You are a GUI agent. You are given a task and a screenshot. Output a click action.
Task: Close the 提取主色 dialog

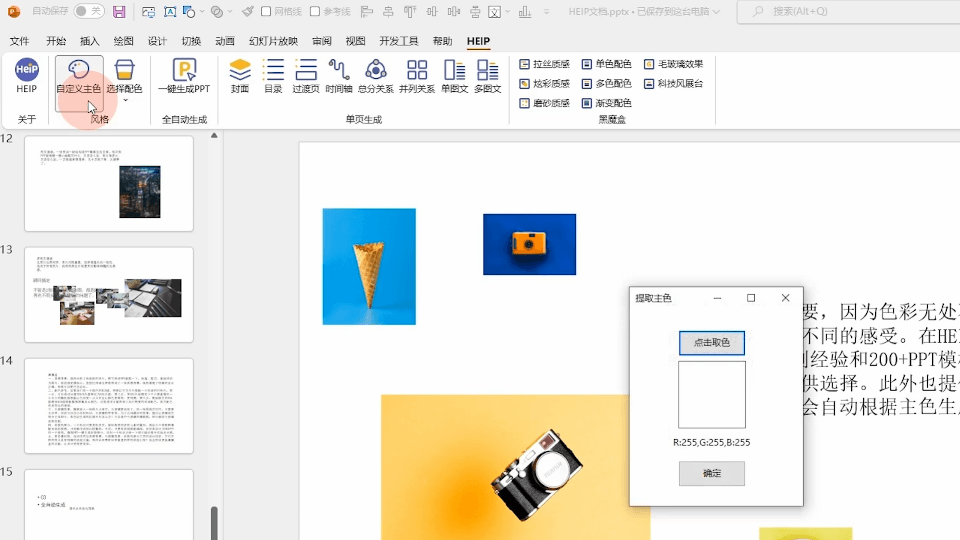point(786,298)
